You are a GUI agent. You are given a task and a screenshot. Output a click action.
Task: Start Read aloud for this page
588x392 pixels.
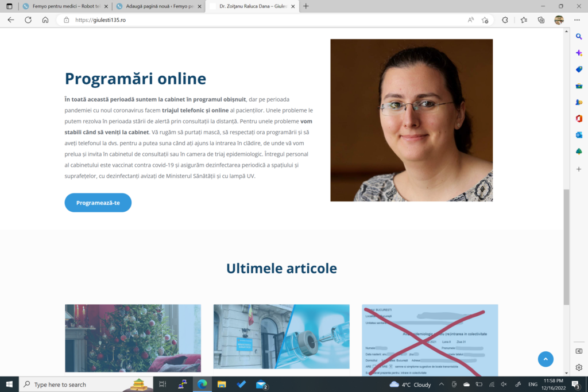pyautogui.click(x=471, y=20)
